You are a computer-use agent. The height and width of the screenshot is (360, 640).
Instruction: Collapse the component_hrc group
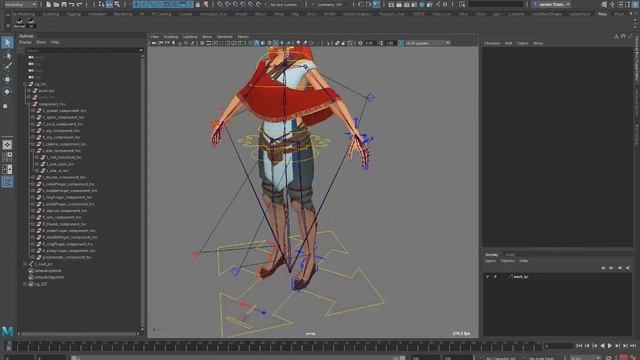coord(29,104)
